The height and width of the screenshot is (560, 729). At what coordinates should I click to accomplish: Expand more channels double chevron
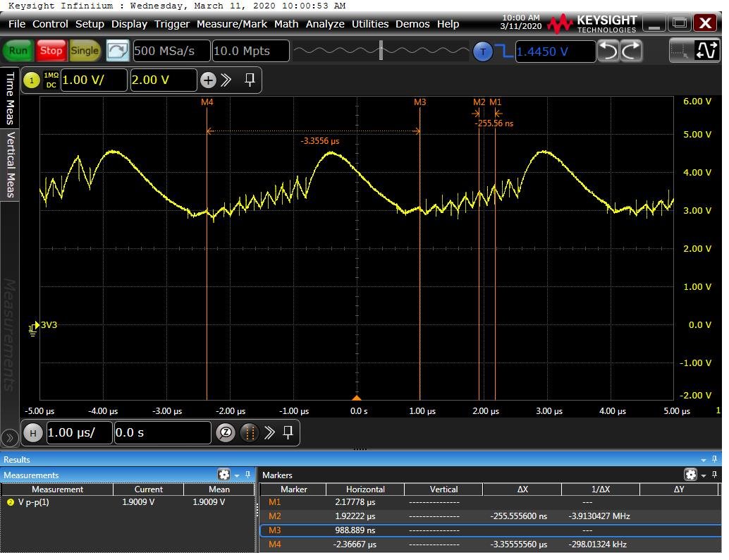click(x=226, y=80)
